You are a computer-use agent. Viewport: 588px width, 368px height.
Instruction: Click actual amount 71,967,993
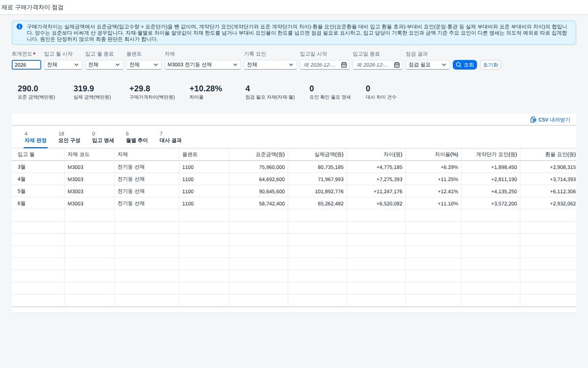pos(331,180)
